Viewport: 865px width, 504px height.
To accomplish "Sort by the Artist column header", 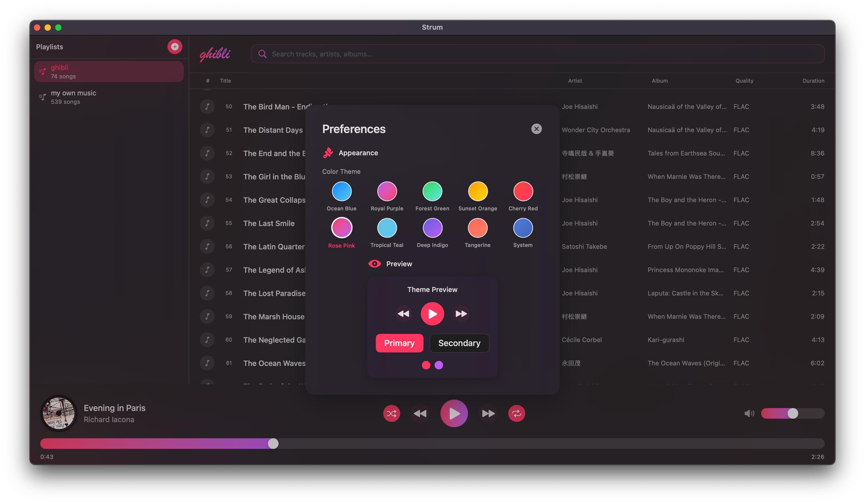I will coord(575,81).
